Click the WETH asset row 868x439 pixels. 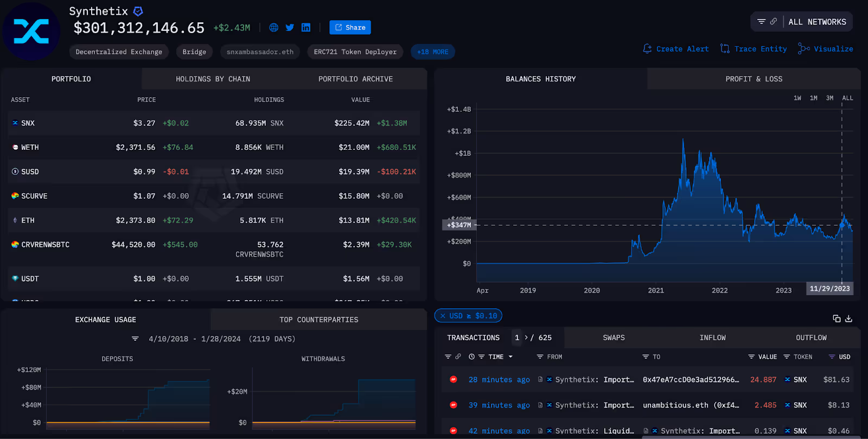[214, 147]
